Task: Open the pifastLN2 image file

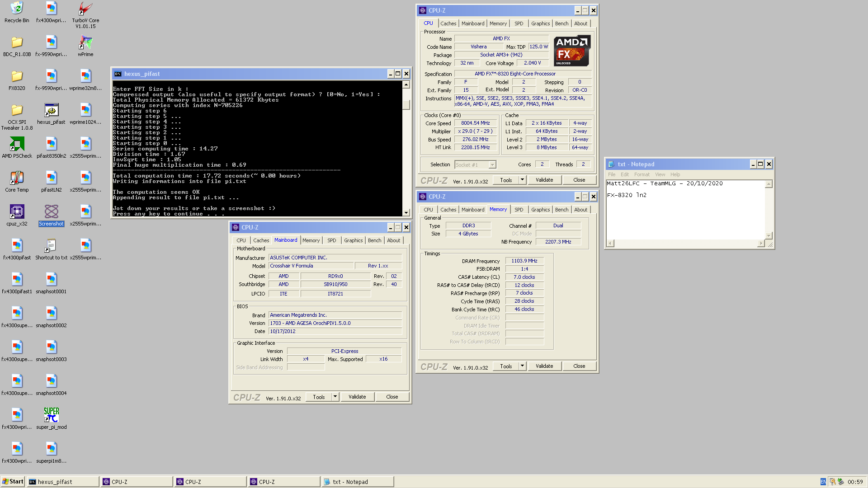Action: tap(51, 182)
